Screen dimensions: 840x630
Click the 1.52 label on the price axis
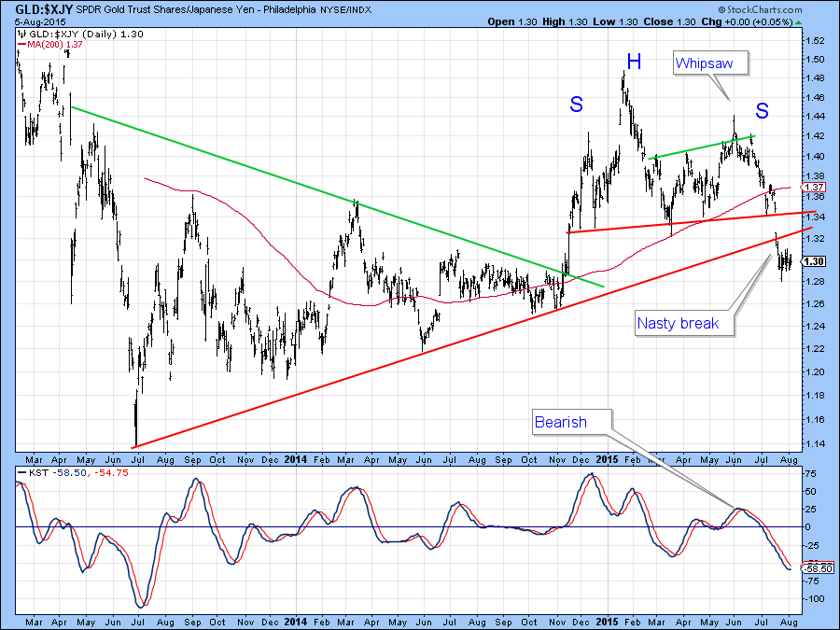pyautogui.click(x=815, y=41)
